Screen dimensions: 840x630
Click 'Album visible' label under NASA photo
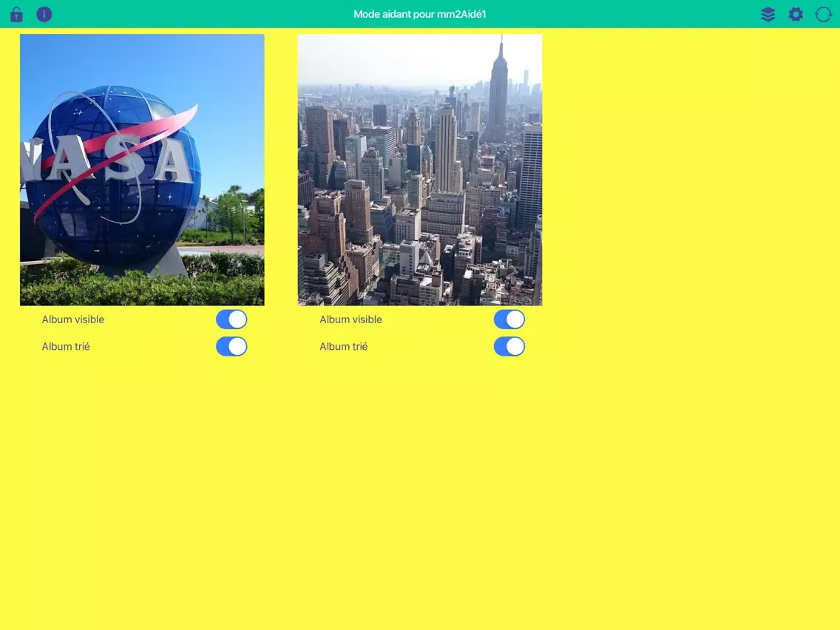pyautogui.click(x=73, y=319)
